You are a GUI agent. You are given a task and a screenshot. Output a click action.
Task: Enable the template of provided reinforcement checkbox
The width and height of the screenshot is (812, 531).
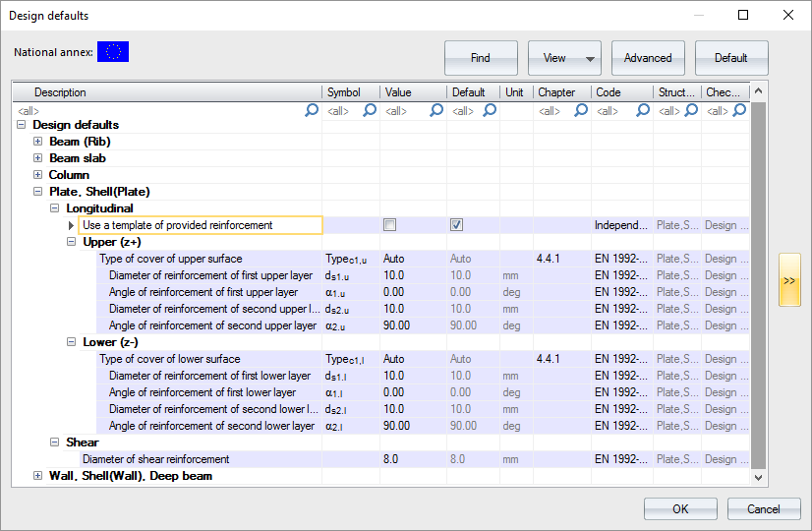point(390,225)
